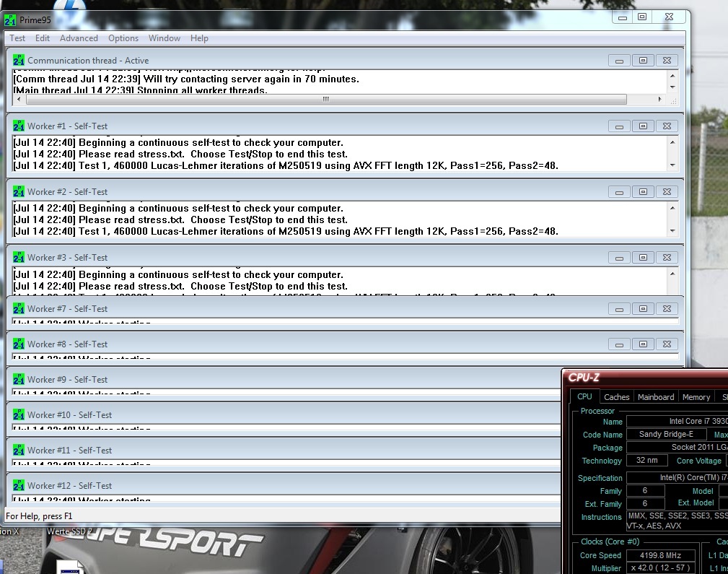The image size is (728, 574).
Task: Maximize the main Prime95 window
Action: [642, 17]
